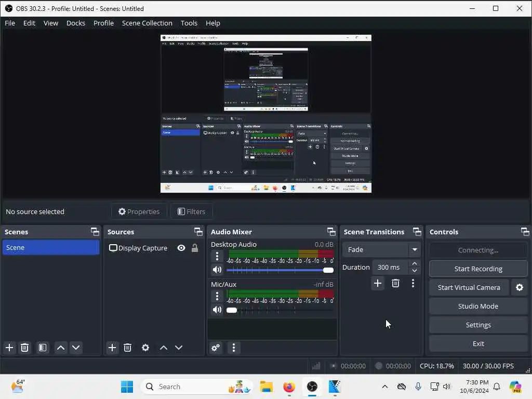Toggle Display Capture visibility eye
The image size is (532, 399).
click(x=181, y=248)
